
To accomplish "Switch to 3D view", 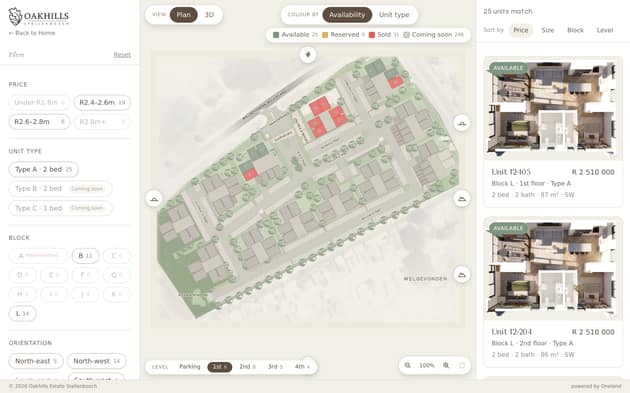I will coord(209,15).
